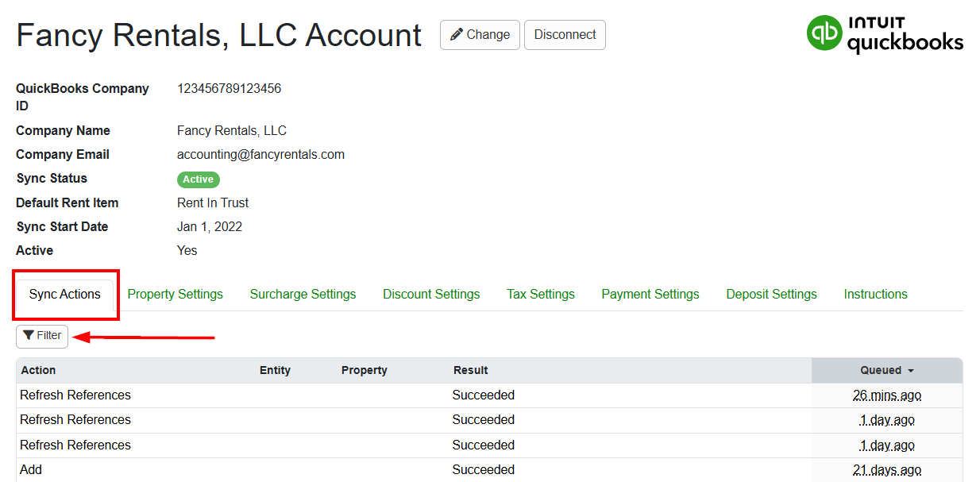The width and height of the screenshot is (980, 482).
Task: Click Succeeded in the Add row
Action: pos(484,469)
